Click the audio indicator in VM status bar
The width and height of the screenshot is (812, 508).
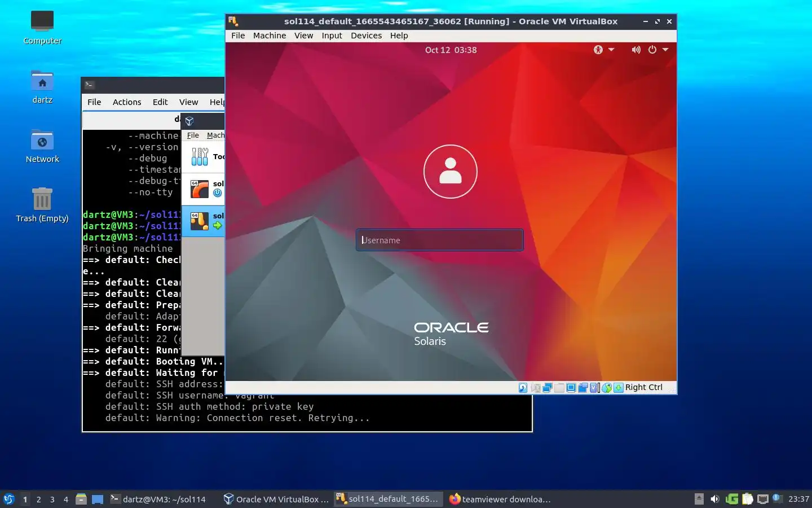[535, 388]
